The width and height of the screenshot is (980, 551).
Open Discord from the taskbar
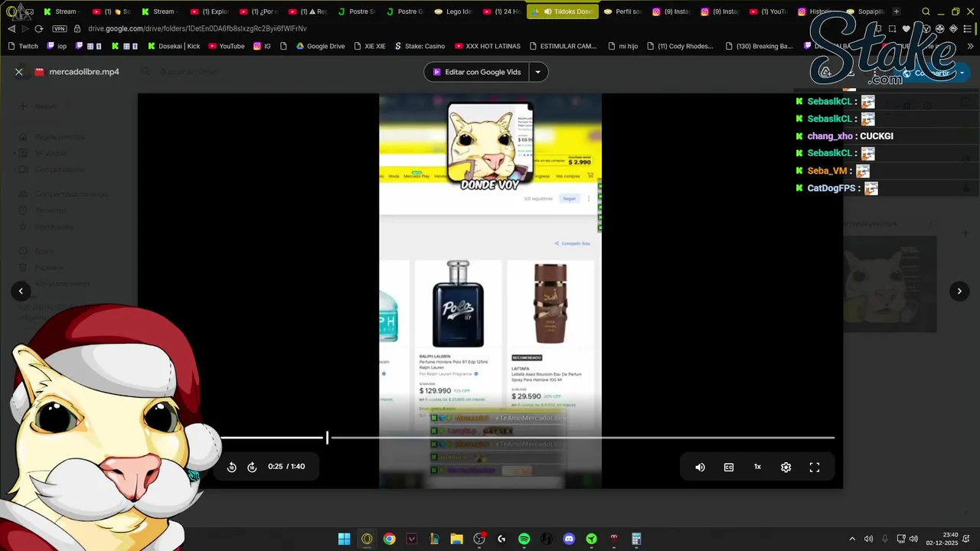pyautogui.click(x=569, y=539)
